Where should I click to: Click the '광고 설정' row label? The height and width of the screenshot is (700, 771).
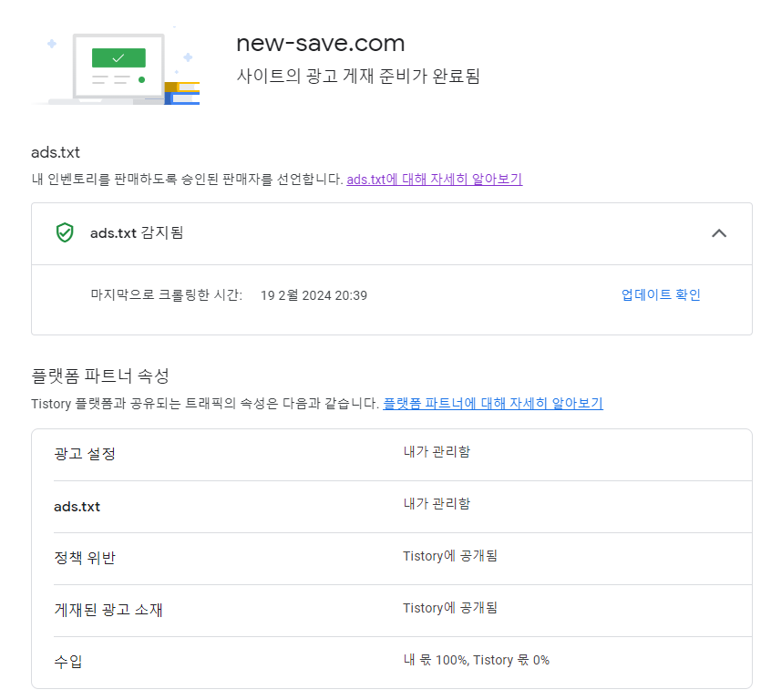[x=85, y=454]
